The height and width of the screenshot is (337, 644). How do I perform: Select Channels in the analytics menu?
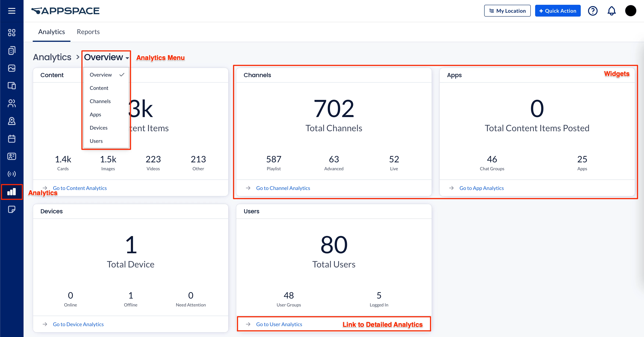tap(106, 101)
